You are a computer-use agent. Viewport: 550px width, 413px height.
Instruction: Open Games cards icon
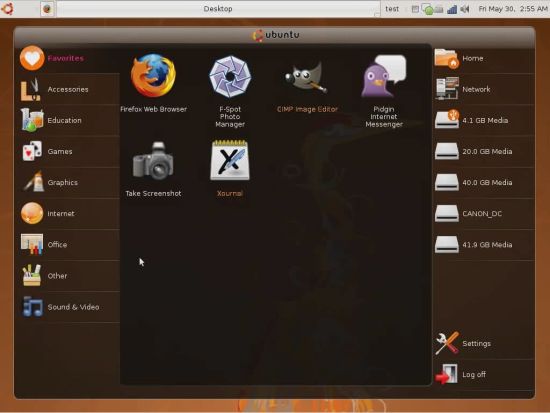[32, 151]
